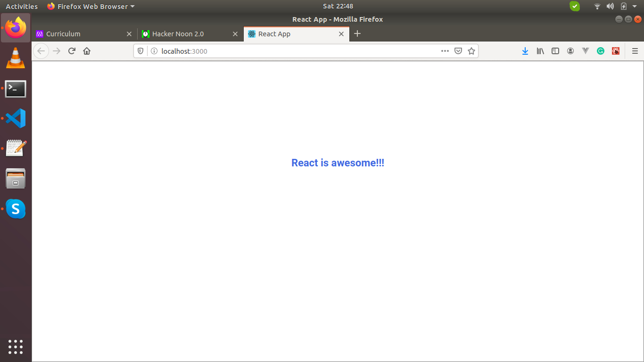Save page to Pocket
644x362 pixels.
click(x=458, y=51)
